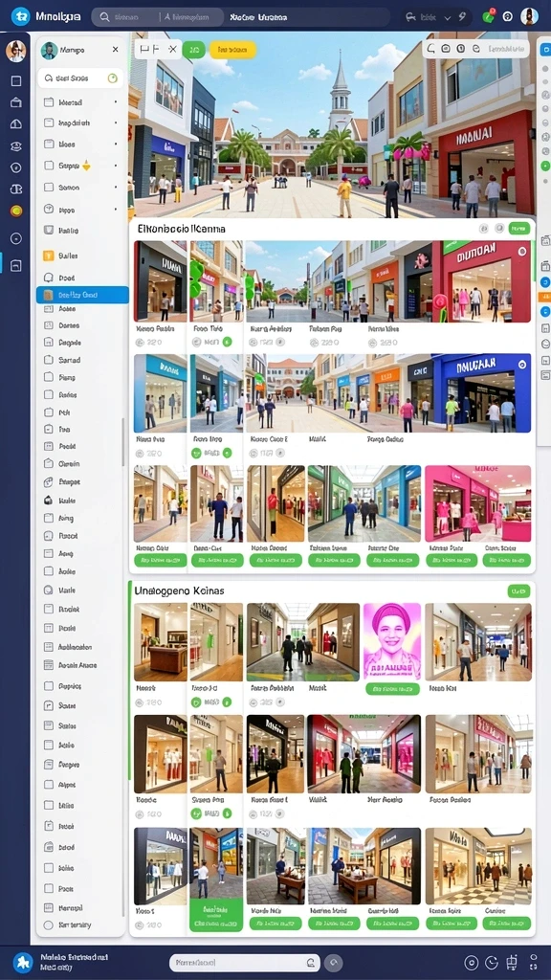Open the reception desk thumbnail in second gallery

point(161,642)
